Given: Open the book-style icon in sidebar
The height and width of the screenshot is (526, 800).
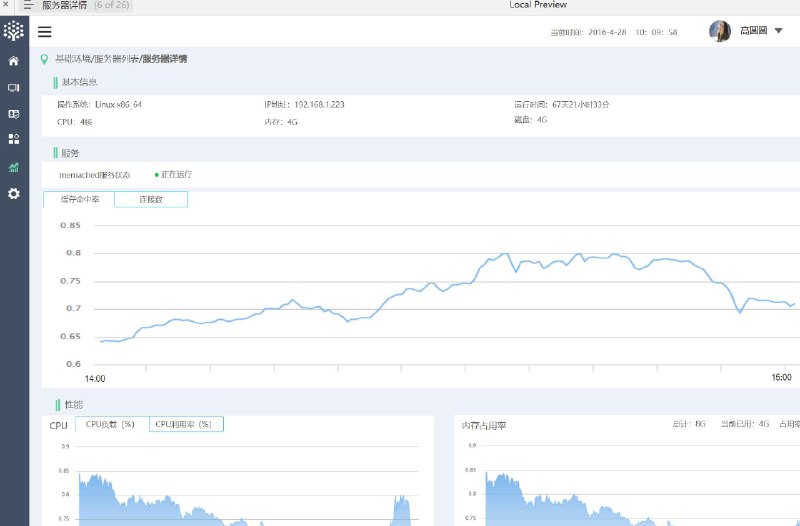Looking at the screenshot, I should point(14,114).
